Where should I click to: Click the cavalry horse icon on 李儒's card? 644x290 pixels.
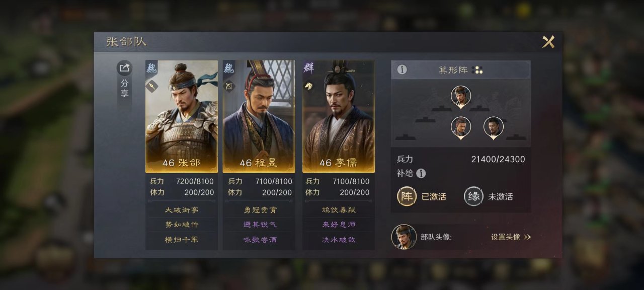coord(308,86)
